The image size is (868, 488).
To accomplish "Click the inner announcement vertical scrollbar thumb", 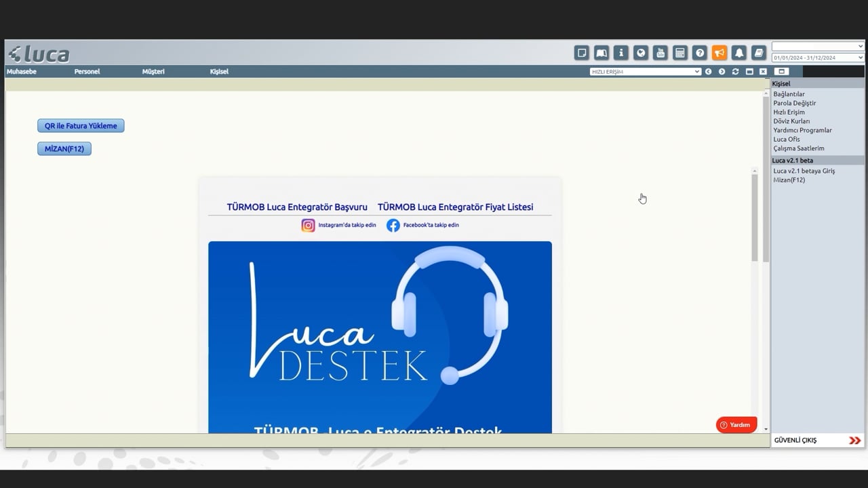I will click(755, 217).
